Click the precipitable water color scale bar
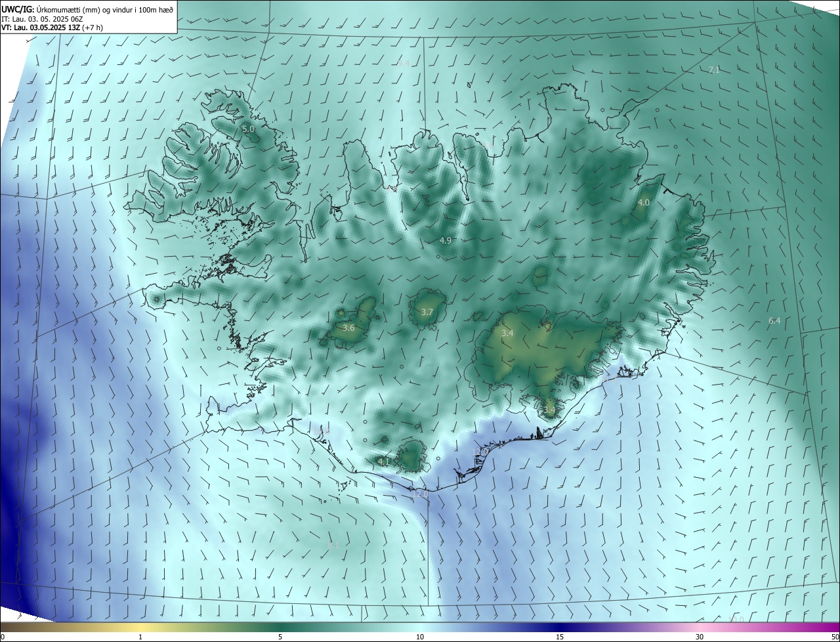This screenshot has width=840, height=642. pos(420,627)
